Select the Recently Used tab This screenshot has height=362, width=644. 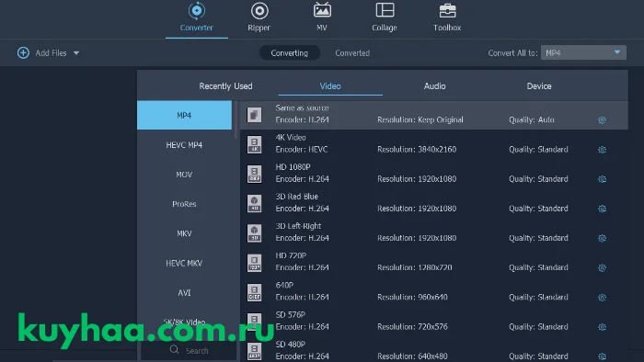pos(225,86)
